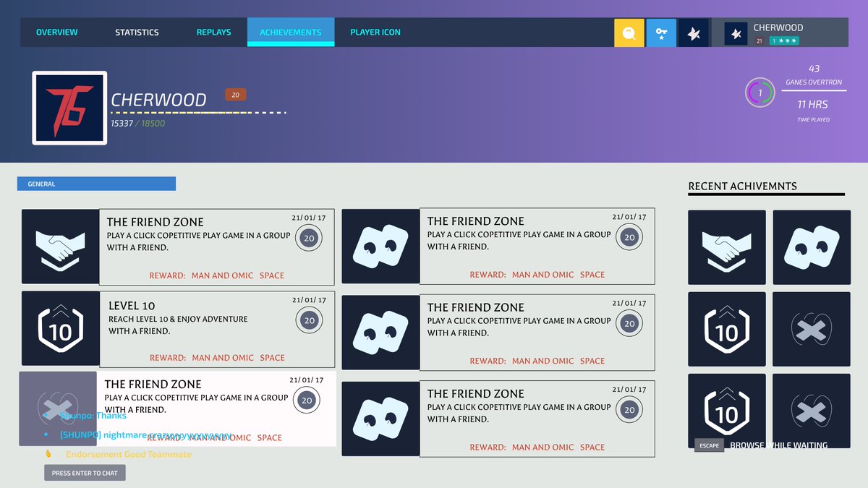Click the {SHUNPO} nightmare chat message
The image size is (868, 488).
point(145,435)
